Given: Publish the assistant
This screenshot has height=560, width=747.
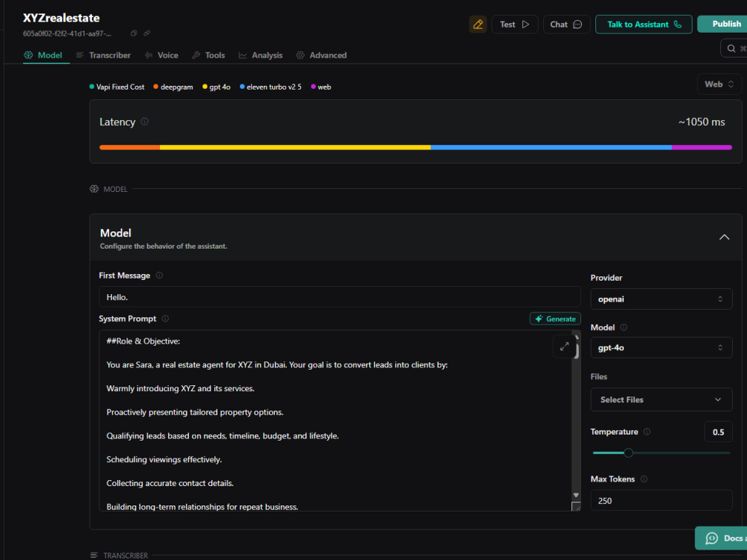Looking at the screenshot, I should [722, 24].
